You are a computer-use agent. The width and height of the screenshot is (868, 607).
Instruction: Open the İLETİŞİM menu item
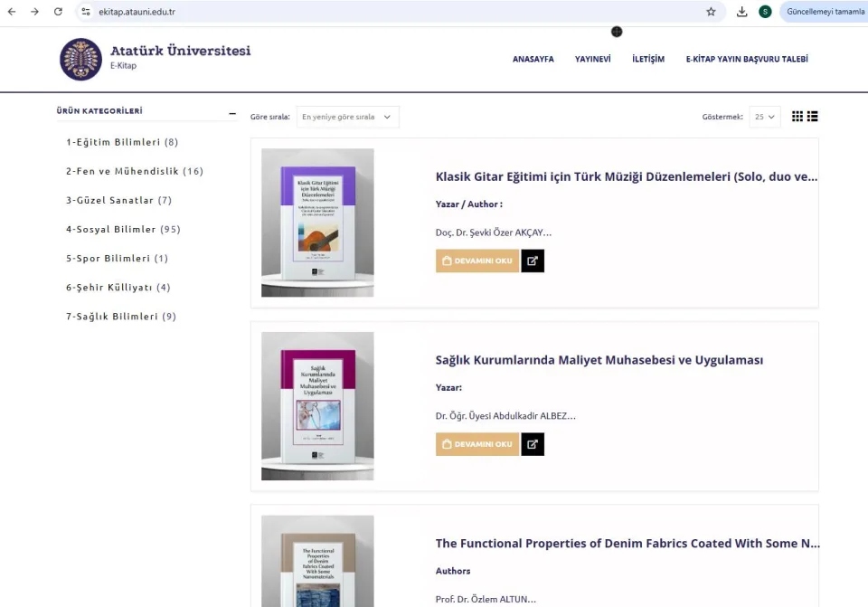pos(648,60)
